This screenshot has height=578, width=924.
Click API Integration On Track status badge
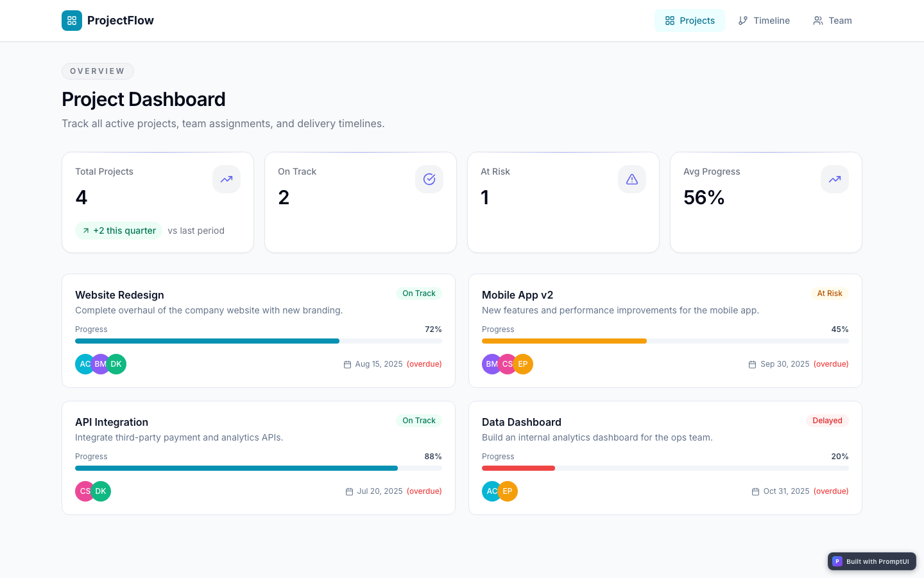[x=419, y=421]
